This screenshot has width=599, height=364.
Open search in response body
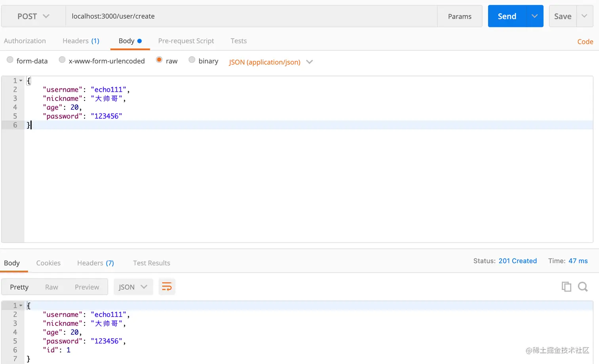pyautogui.click(x=583, y=287)
